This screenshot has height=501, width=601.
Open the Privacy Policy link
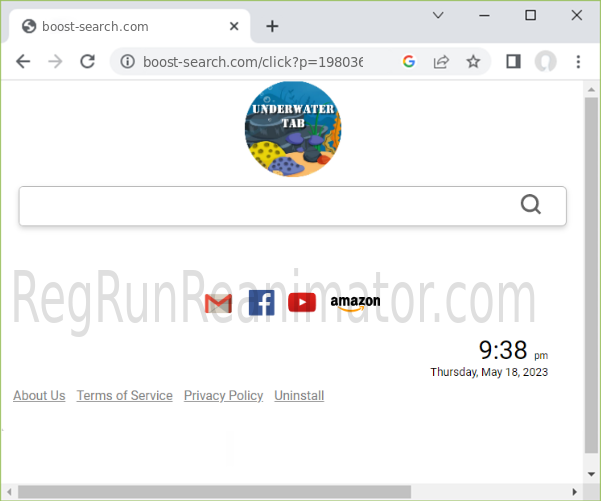click(223, 395)
